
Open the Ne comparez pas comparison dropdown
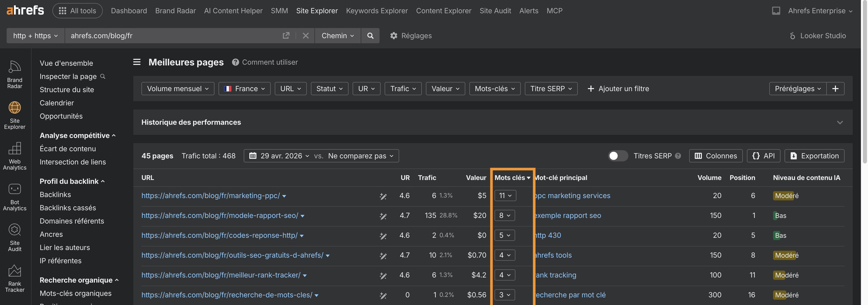[x=360, y=156]
